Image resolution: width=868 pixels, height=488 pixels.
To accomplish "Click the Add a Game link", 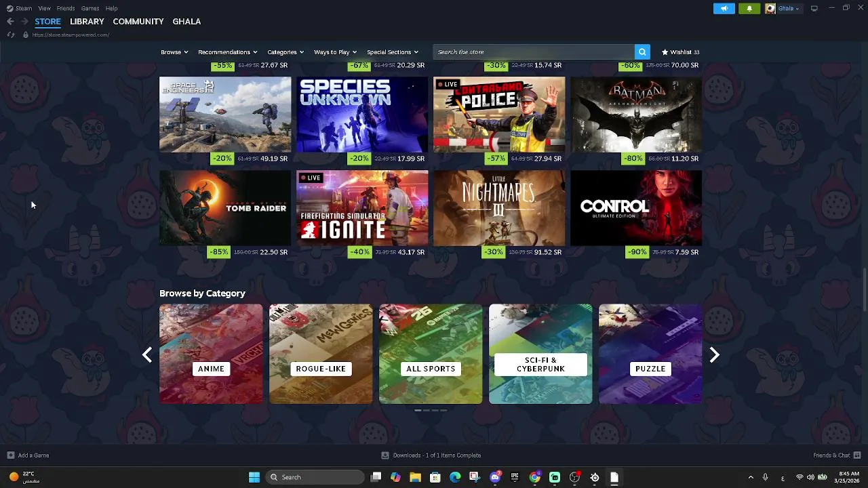I will [x=33, y=455].
